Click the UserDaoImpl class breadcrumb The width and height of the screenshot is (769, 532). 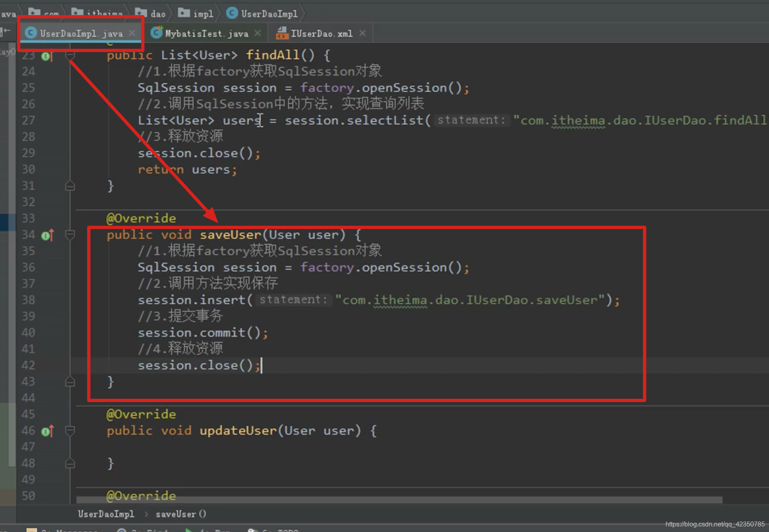[x=262, y=13]
